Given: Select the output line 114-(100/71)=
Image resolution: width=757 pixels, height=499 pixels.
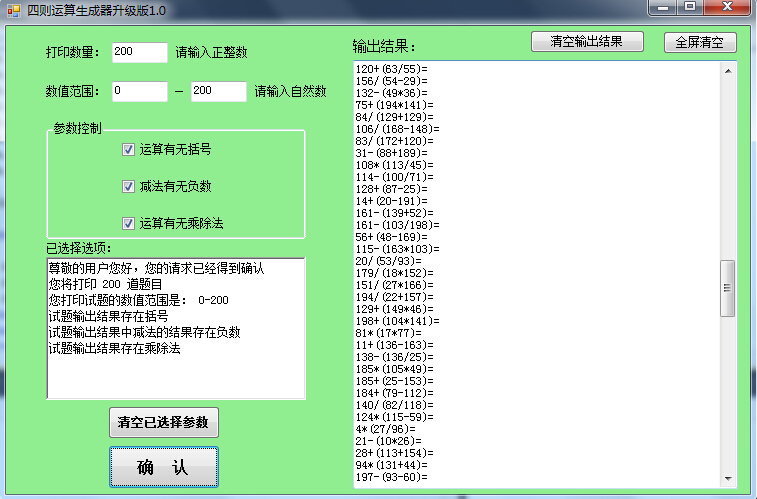Looking at the screenshot, I should (x=394, y=177).
